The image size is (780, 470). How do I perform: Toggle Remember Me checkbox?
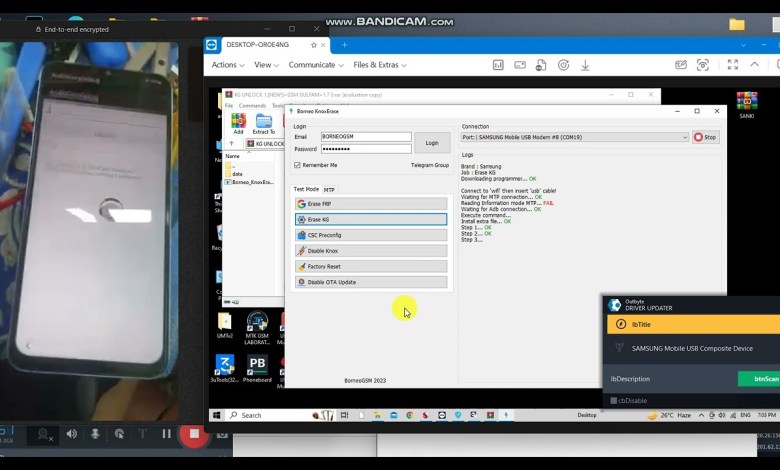(297, 165)
